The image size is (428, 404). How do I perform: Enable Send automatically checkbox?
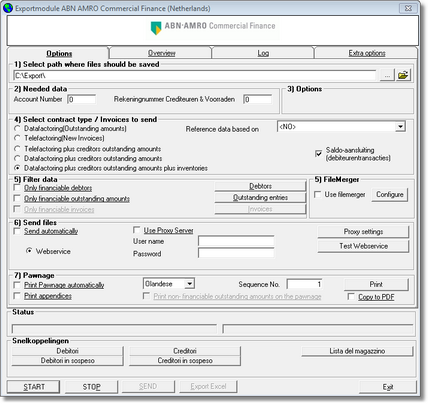coord(17,231)
